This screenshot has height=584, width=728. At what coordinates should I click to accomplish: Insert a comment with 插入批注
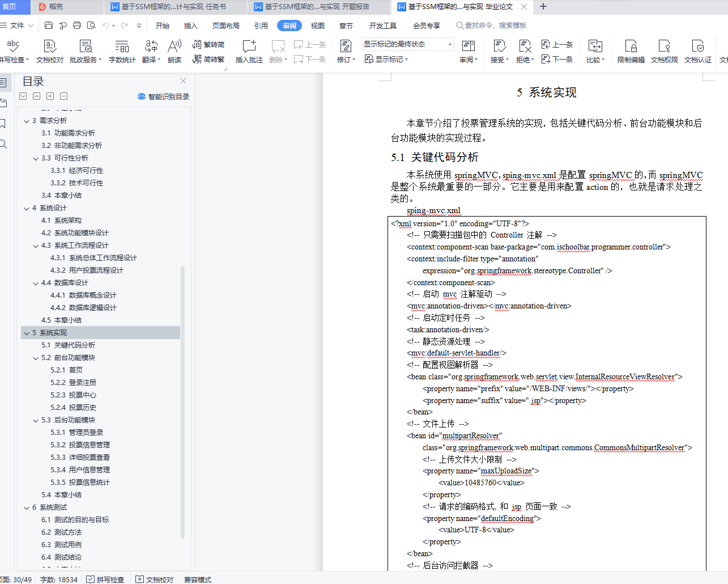249,51
